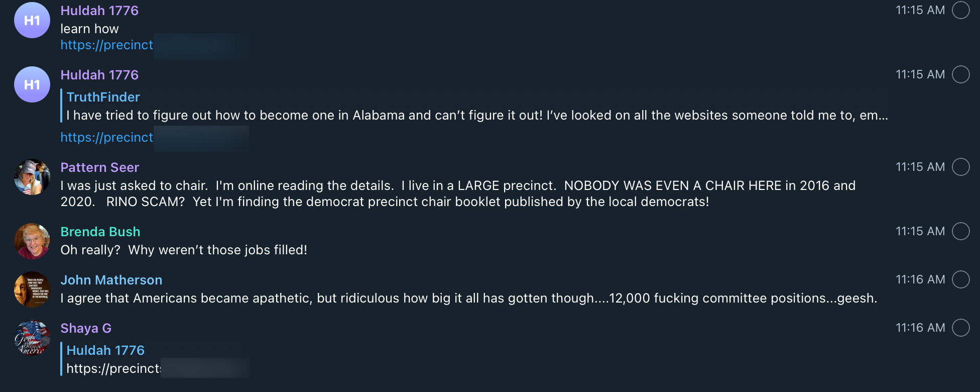This screenshot has width=980, height=392.
Task: Click John Matherson's avatar picture
Action: click(x=32, y=289)
